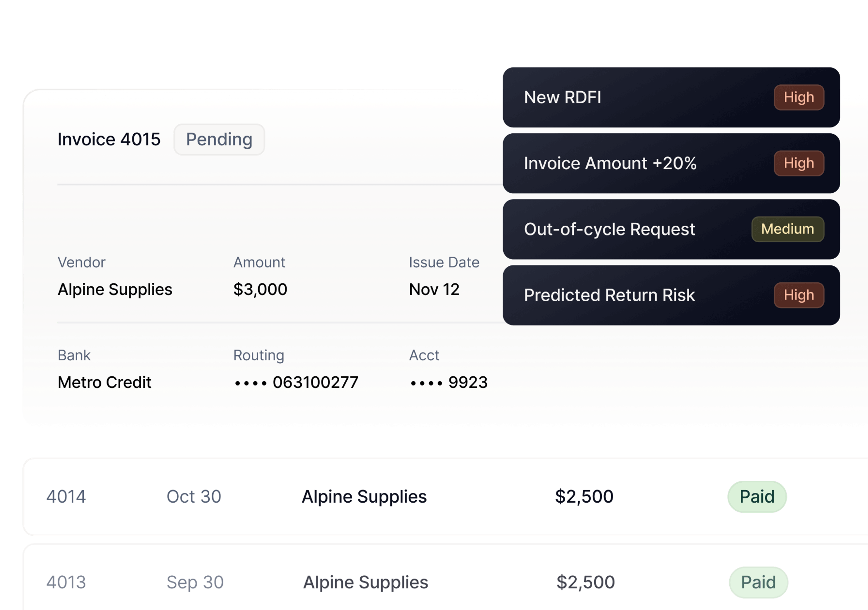Select the $3,000 invoice amount

coord(260,290)
